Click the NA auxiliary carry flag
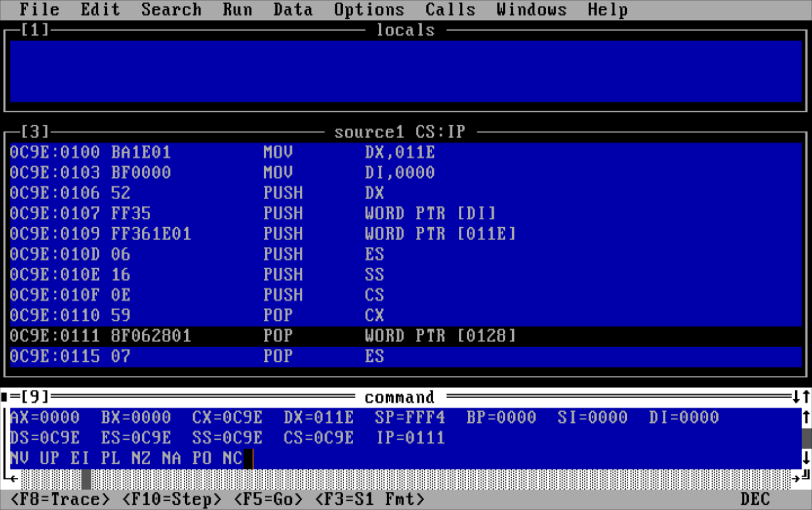This screenshot has height=510, width=812. (172, 458)
